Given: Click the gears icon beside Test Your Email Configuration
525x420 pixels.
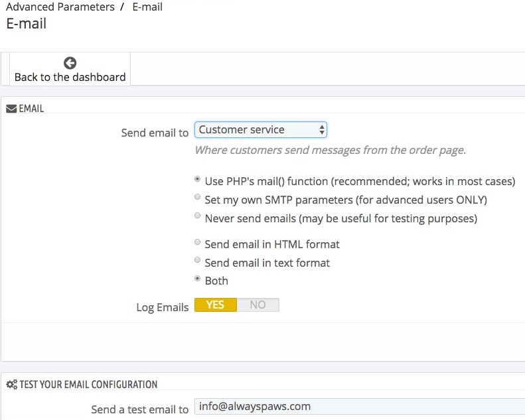Looking at the screenshot, I should (12, 385).
